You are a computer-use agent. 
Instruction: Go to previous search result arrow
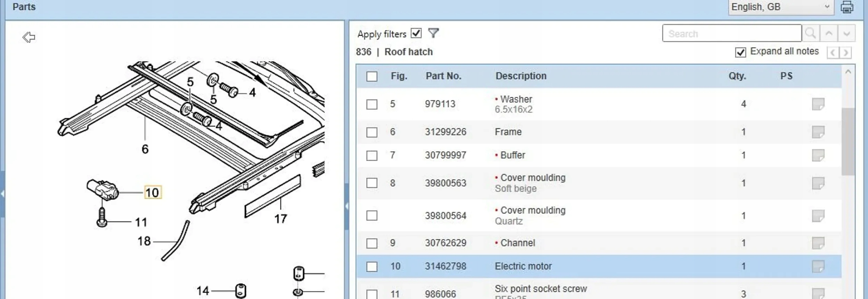point(829,33)
